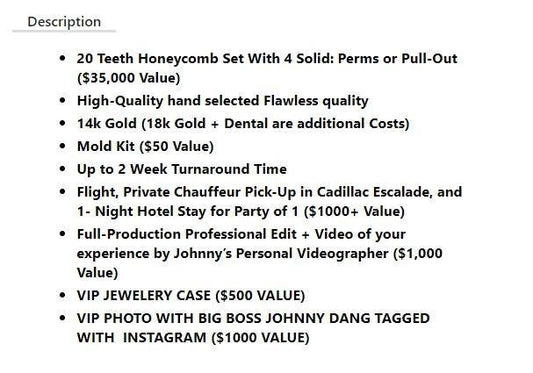Open the Description tab
Viewport: 533px width, 373px height.
click(x=64, y=22)
